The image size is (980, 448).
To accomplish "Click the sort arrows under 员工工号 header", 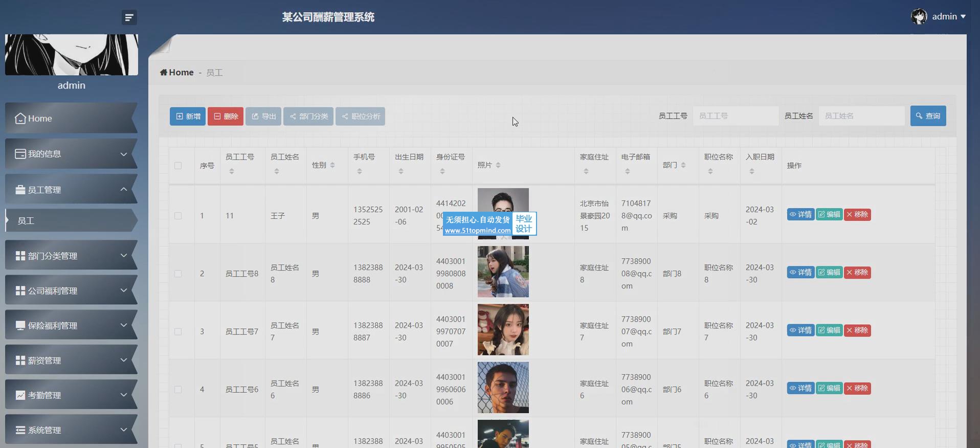I will (232, 171).
